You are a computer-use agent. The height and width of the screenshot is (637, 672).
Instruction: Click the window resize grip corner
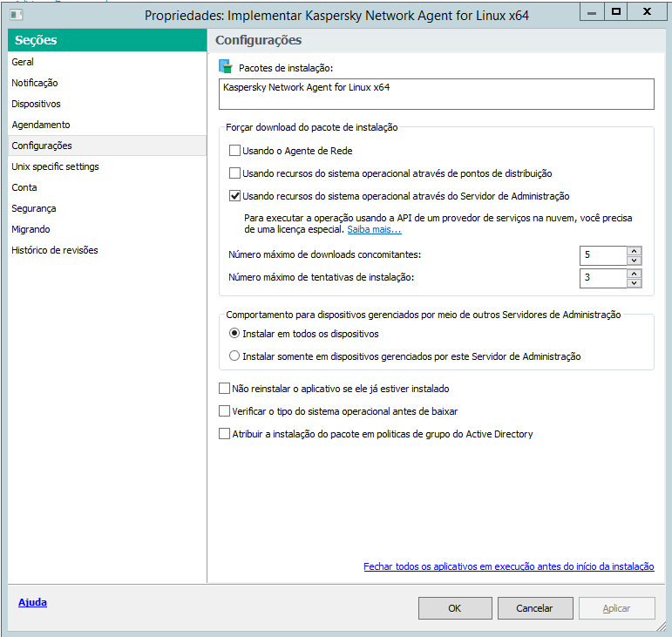coord(662,627)
